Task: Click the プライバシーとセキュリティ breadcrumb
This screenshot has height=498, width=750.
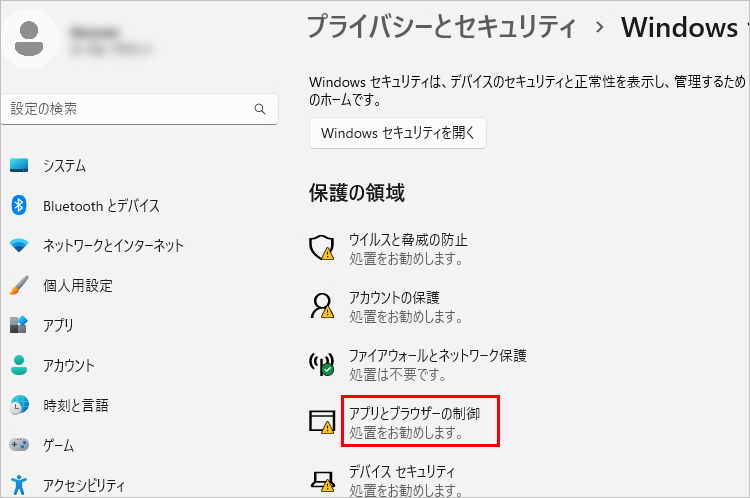Action: (441, 27)
